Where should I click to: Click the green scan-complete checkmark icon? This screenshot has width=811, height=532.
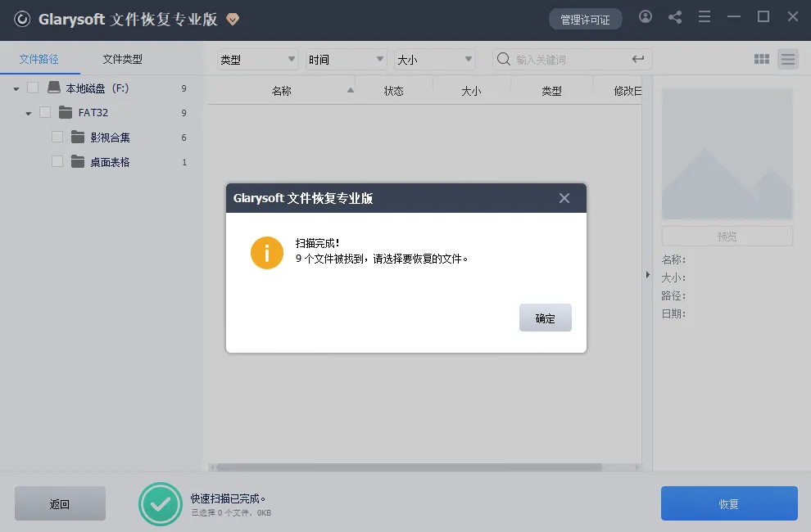tap(161, 504)
